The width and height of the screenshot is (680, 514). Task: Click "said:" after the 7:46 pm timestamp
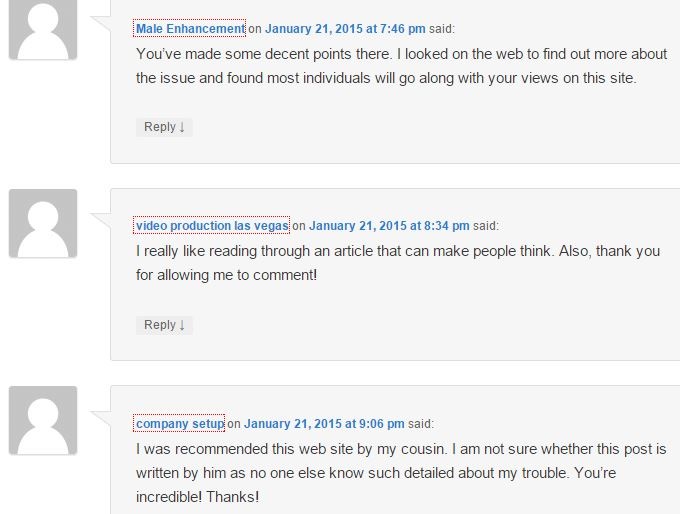click(x=442, y=29)
